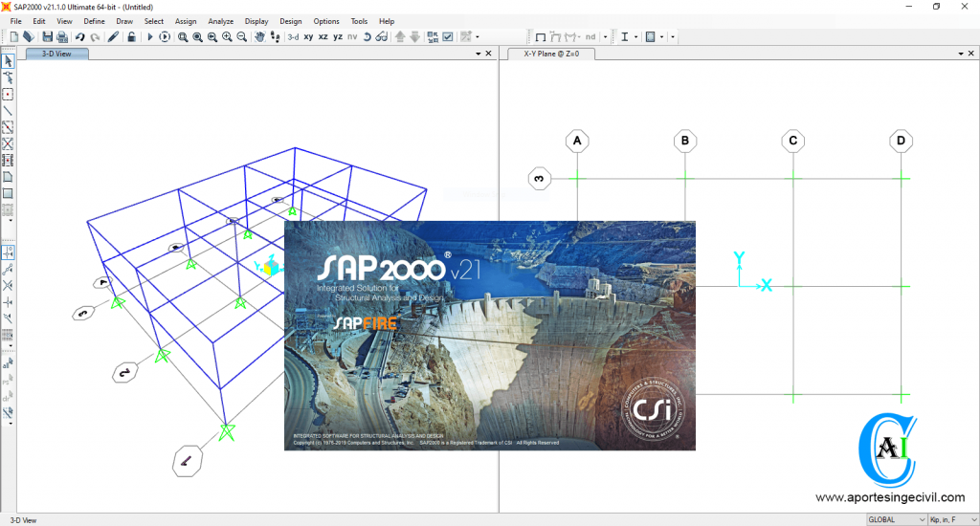Viewport: 980px width, 526px height.
Task: Open the GLOBAL coordinate system dropdown
Action: (x=894, y=519)
